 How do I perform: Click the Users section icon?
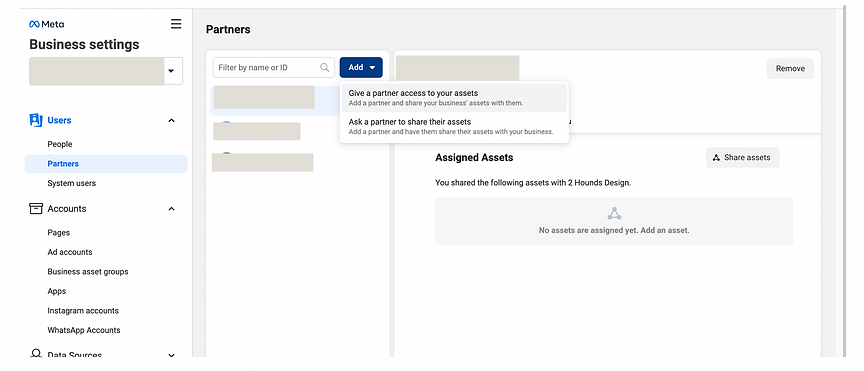pyautogui.click(x=36, y=120)
